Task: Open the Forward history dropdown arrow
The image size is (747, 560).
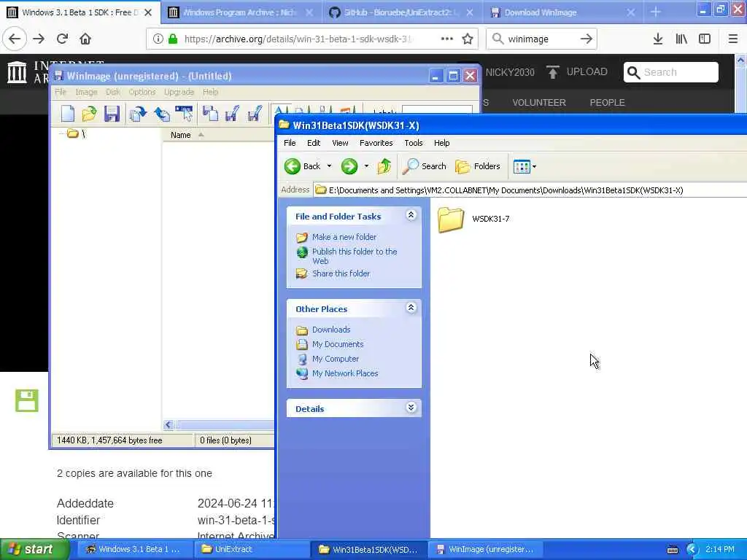Action: point(366,166)
